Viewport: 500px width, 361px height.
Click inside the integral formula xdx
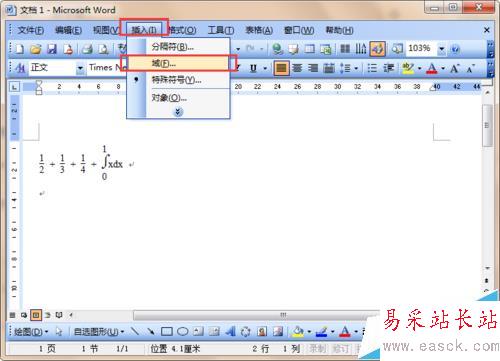pyautogui.click(x=116, y=164)
